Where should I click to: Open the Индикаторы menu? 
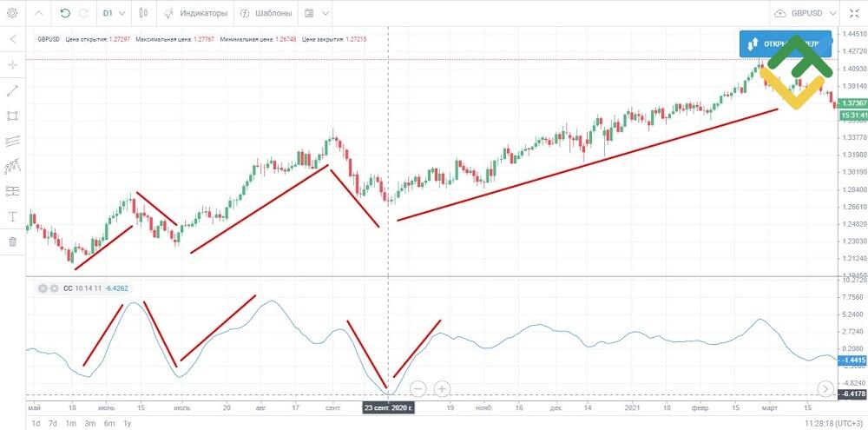(x=196, y=13)
